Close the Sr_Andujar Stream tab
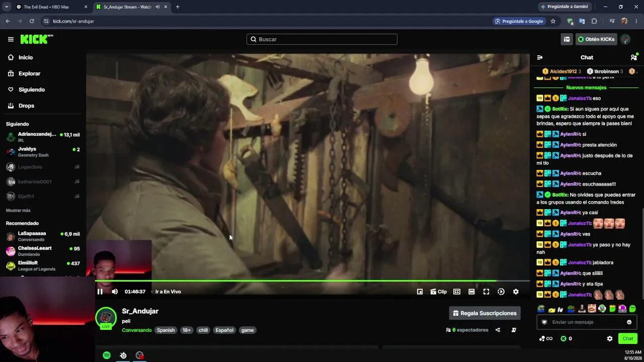 pos(166,7)
